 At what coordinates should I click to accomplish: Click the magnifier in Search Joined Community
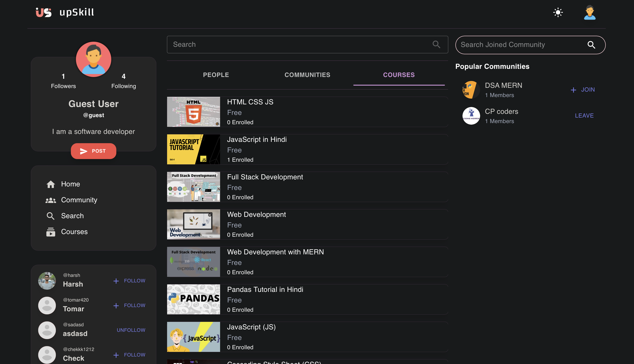point(591,45)
